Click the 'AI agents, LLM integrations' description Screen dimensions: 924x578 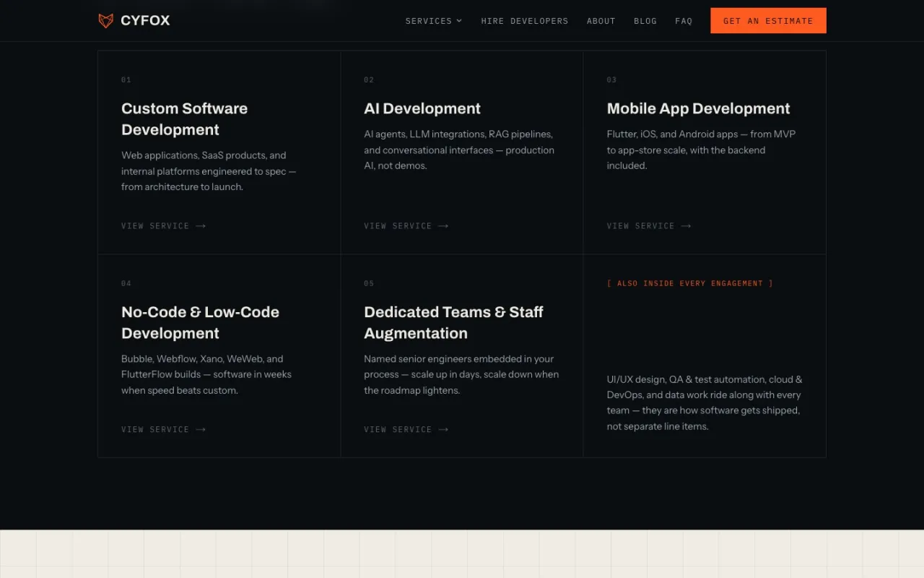pos(459,150)
